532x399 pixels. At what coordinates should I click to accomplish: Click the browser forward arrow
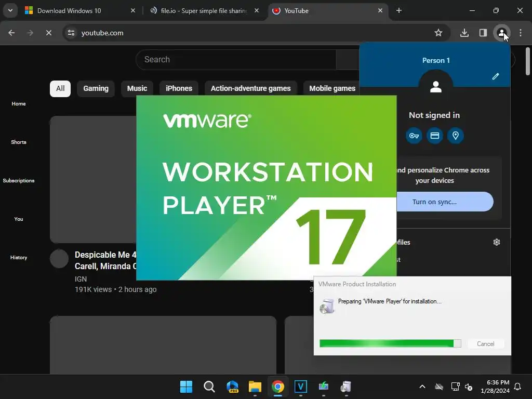click(x=30, y=33)
